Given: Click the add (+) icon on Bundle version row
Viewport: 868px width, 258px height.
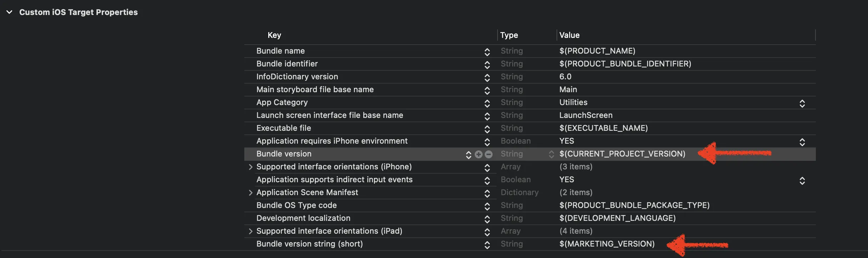Looking at the screenshot, I should point(479,154).
